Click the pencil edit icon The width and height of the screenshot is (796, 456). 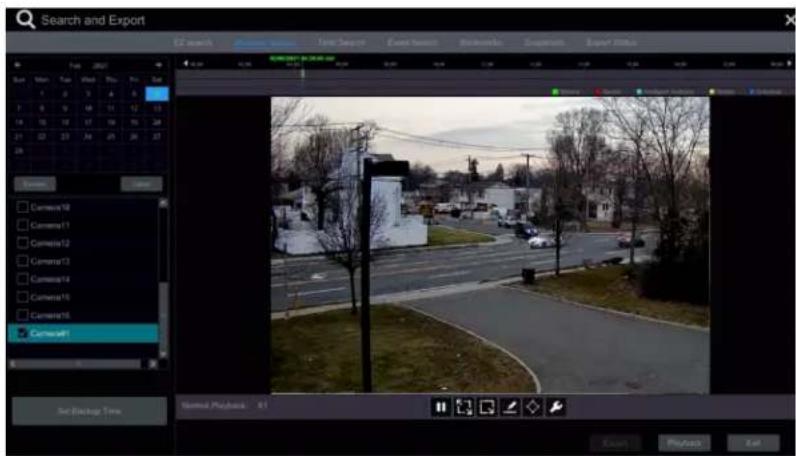click(510, 407)
